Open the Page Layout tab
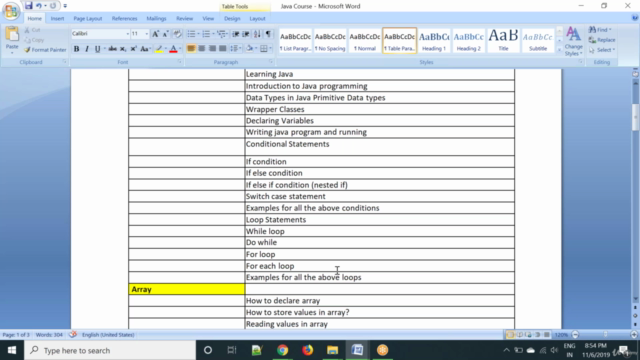 (88, 18)
